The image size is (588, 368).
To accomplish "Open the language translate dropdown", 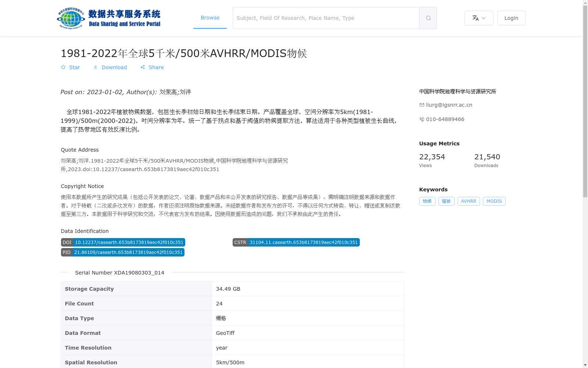I will click(479, 18).
